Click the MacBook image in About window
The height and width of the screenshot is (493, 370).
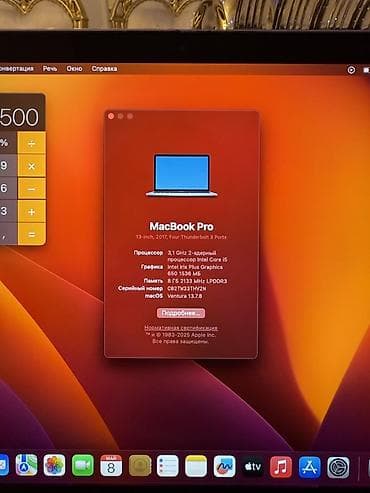click(x=182, y=175)
